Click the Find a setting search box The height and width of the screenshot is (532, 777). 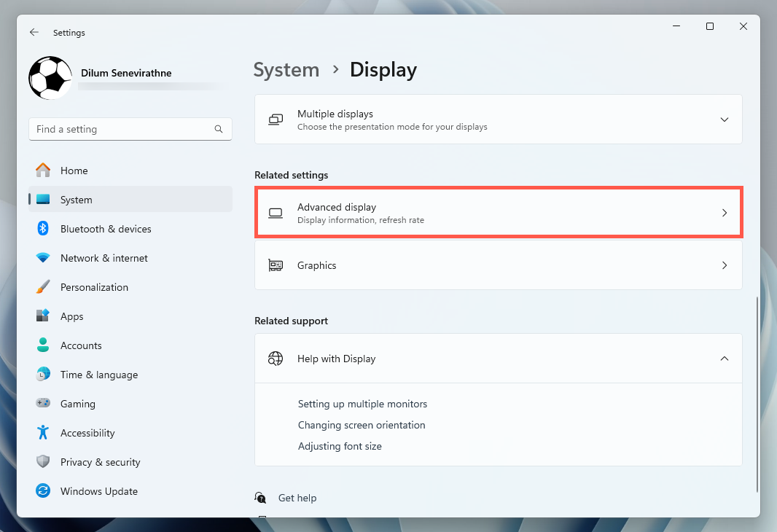point(122,129)
